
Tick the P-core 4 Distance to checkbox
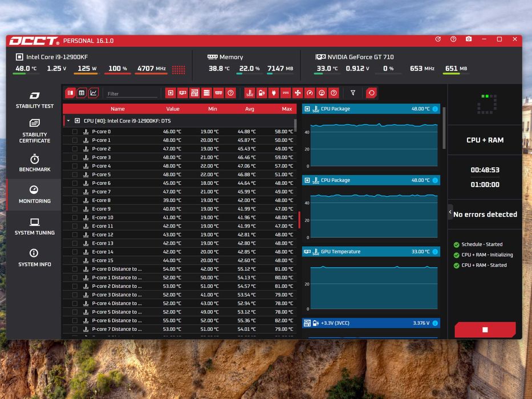(75, 303)
